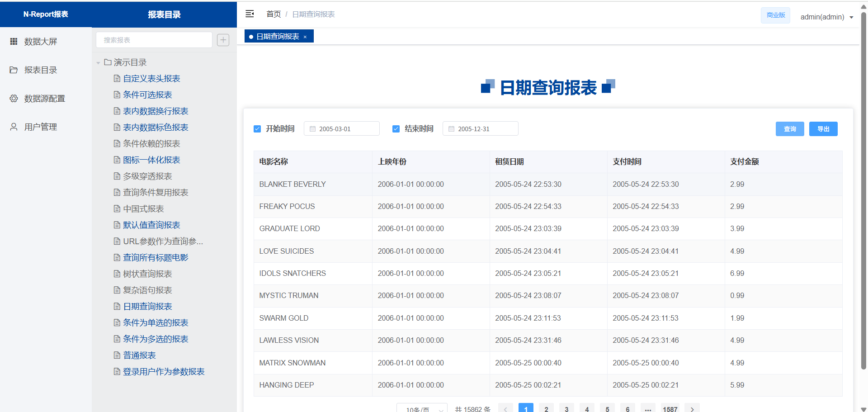Click the sidebar collapse hamburger icon

250,14
